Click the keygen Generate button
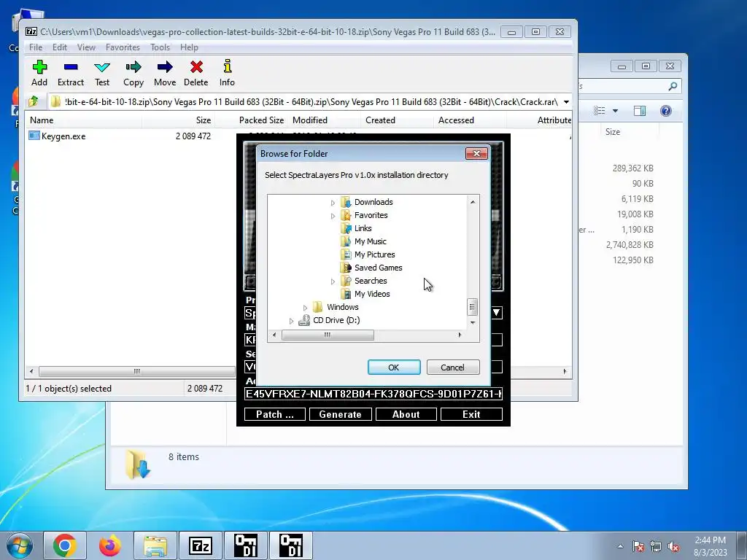Viewport: 747px width, 560px height. (x=340, y=414)
